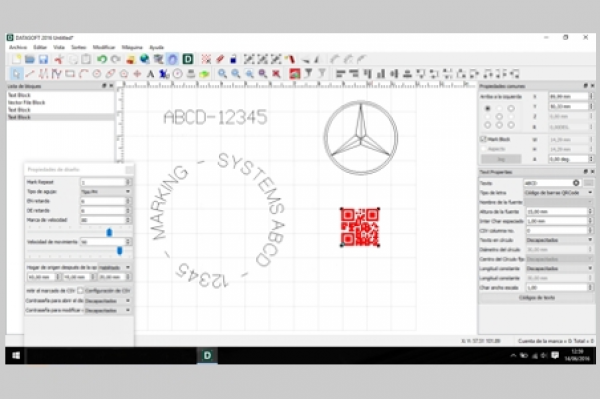This screenshot has height=399, width=600.
Task: Undo with the green arrow icon
Action: point(101,59)
